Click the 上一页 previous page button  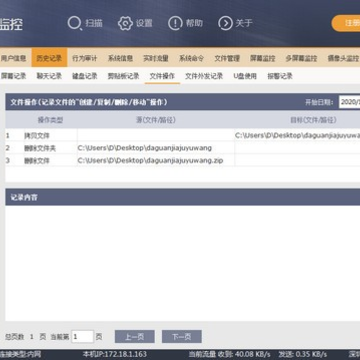(x=135, y=337)
